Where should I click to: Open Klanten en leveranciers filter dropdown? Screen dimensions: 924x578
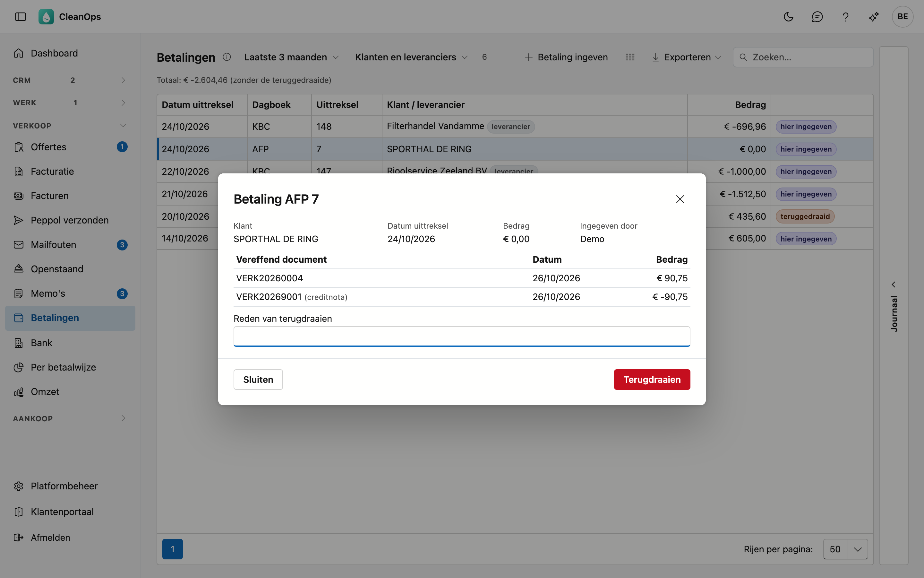[x=411, y=57]
